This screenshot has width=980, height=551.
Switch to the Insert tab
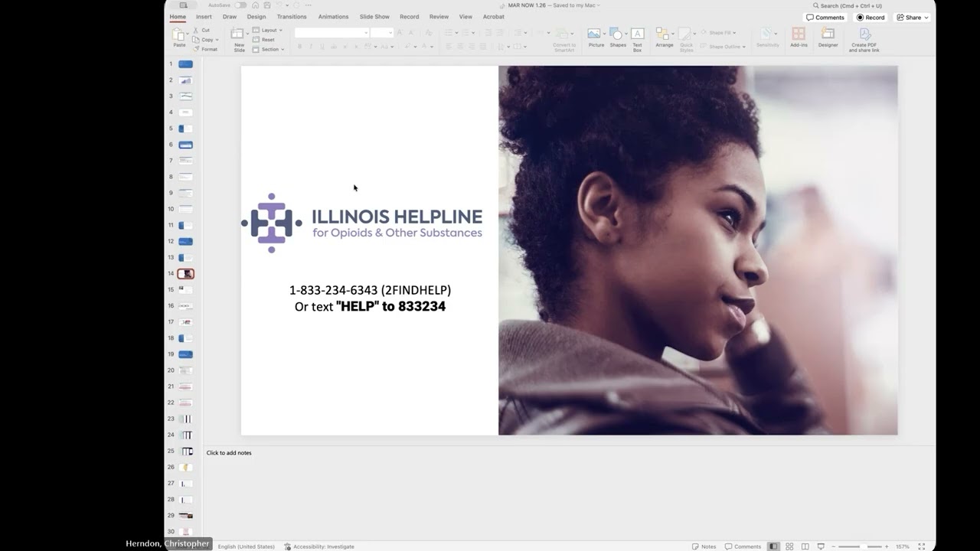point(204,17)
